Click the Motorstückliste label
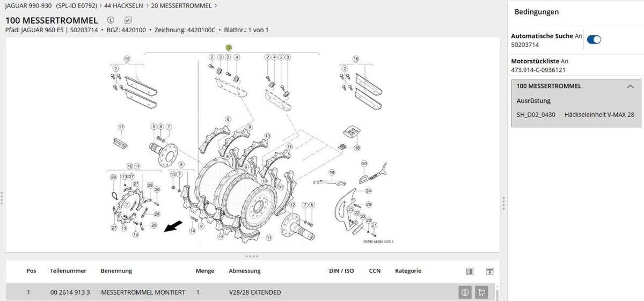This screenshot has height=301, width=644. [x=535, y=61]
